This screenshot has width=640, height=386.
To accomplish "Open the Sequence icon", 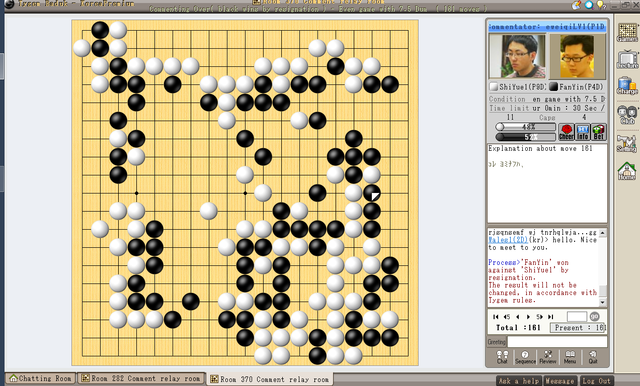I will point(525,357).
